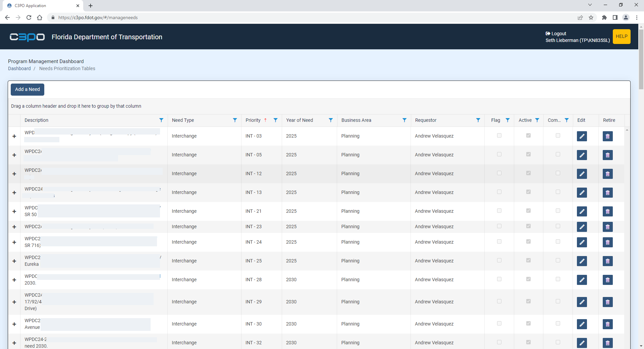
Task: Toggle Active checkbox for INT - 12
Action: pos(528,173)
